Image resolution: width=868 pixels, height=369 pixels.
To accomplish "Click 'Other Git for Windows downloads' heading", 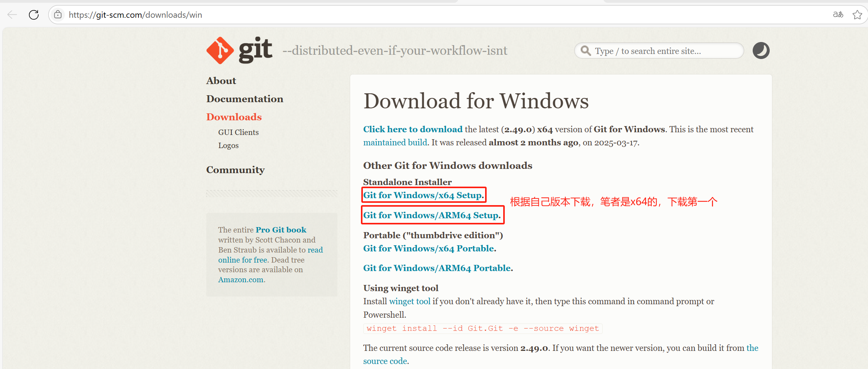I will 448,165.
